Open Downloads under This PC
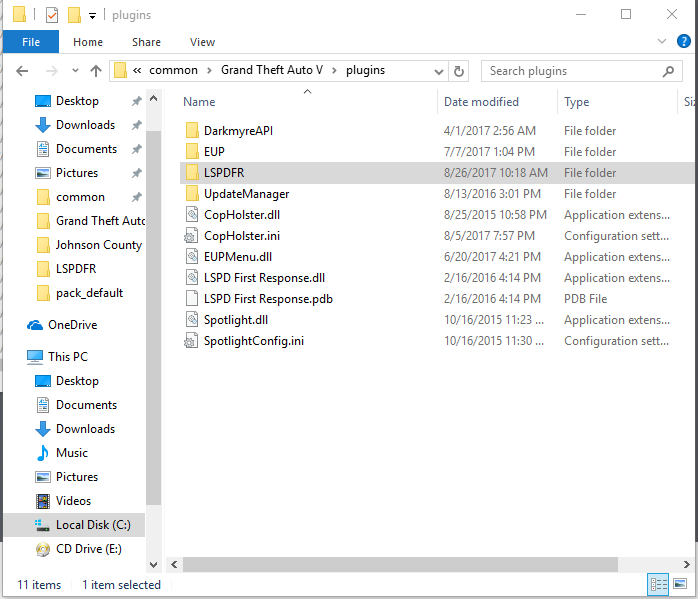698x599 pixels. pos(85,429)
